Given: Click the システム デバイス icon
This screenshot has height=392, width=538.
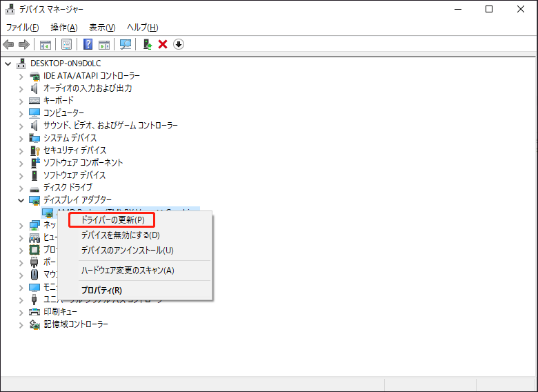Looking at the screenshot, I should point(34,138).
